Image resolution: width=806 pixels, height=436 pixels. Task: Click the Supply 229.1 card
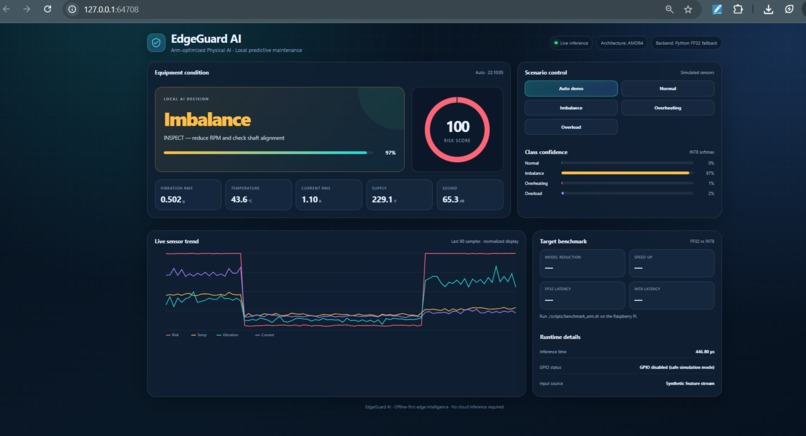(399, 195)
